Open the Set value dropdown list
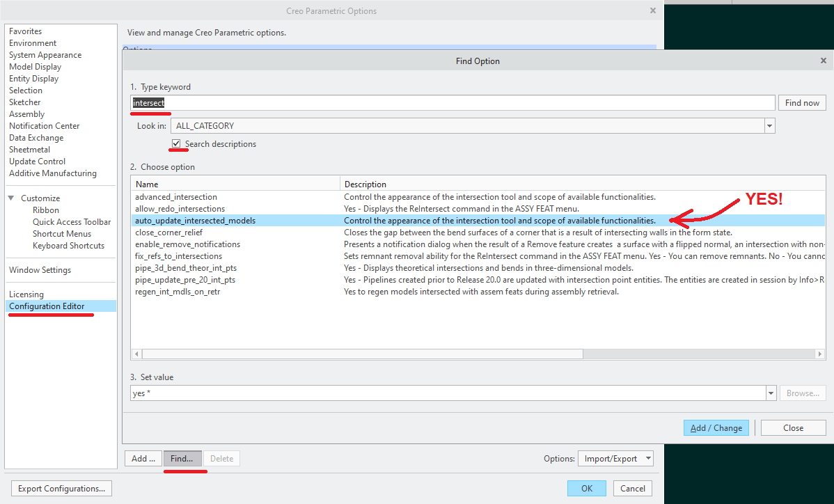 point(771,393)
